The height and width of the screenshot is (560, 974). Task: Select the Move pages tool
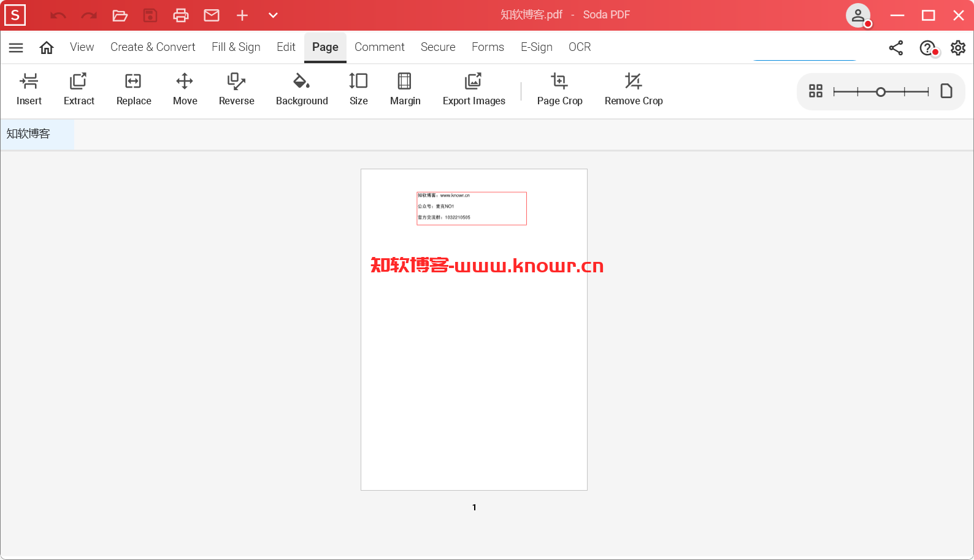click(185, 90)
